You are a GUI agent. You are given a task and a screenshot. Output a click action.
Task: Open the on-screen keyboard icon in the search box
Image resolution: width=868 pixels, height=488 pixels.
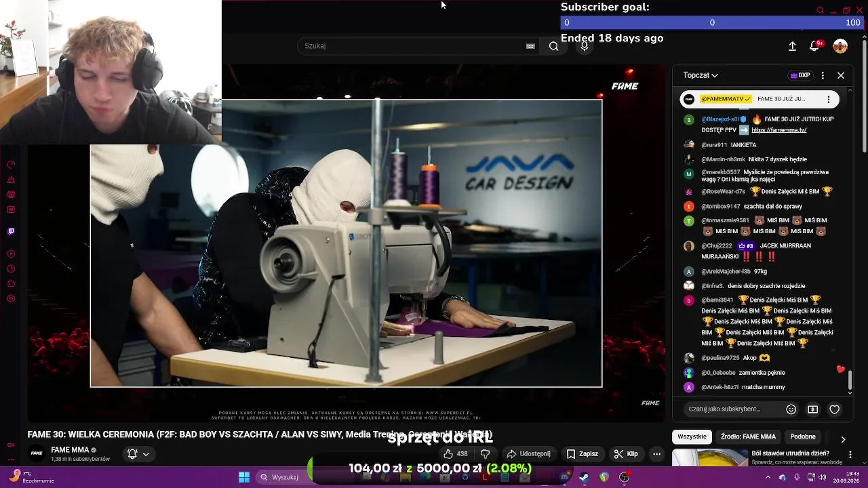(530, 46)
